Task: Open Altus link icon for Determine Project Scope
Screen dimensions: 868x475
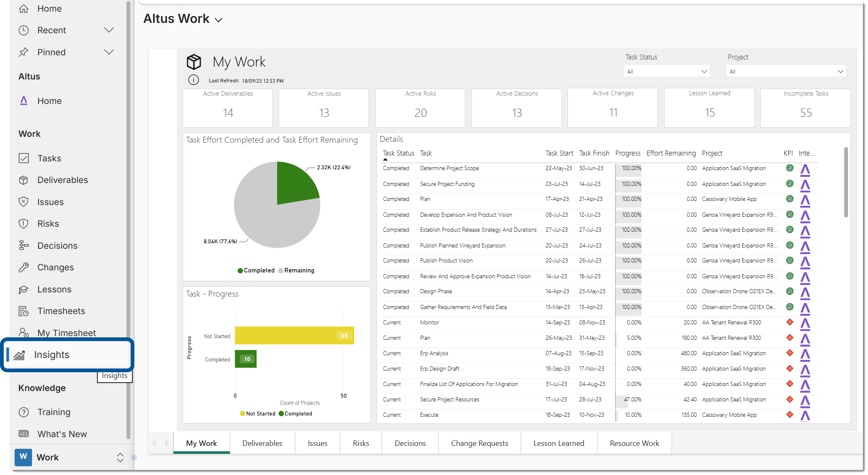Action: pos(805,170)
